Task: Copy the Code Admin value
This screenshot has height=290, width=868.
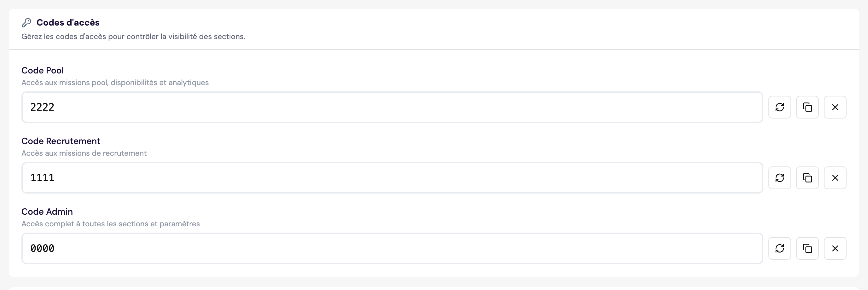Action: [x=807, y=249]
